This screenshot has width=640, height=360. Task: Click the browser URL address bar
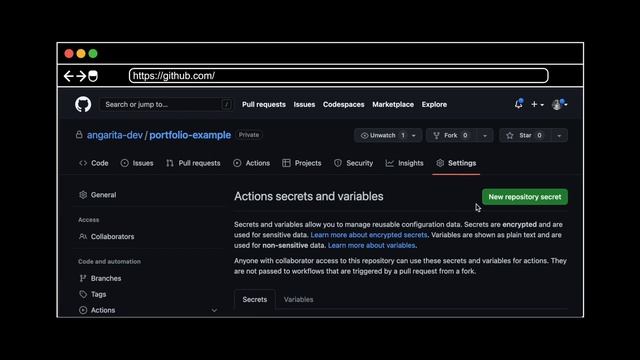339,76
